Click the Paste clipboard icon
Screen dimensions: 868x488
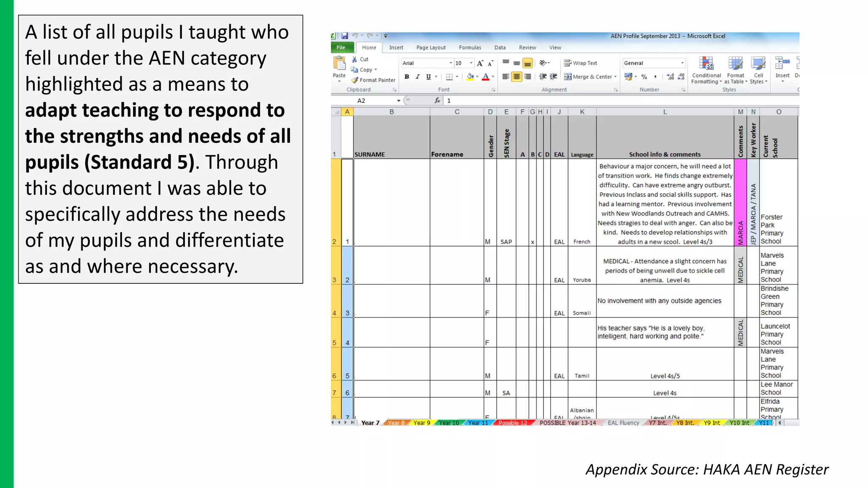[x=339, y=64]
